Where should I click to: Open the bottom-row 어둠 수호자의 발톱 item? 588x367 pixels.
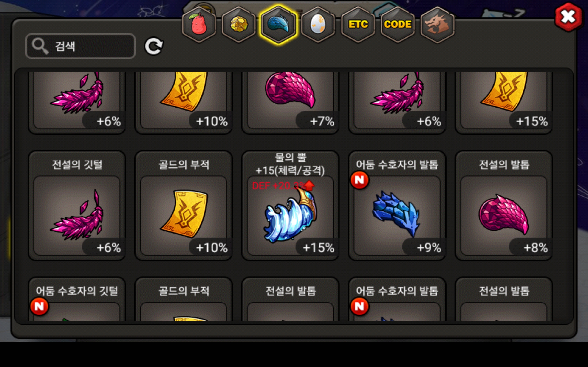point(397,299)
